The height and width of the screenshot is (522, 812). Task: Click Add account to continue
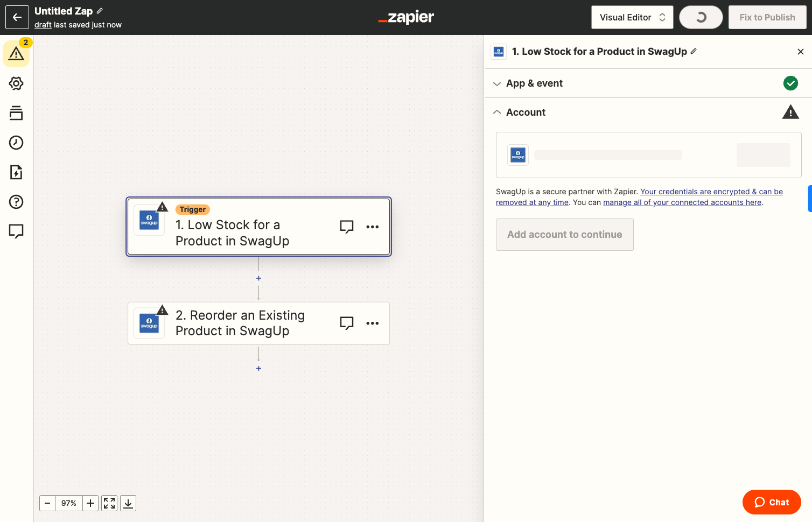[565, 235]
